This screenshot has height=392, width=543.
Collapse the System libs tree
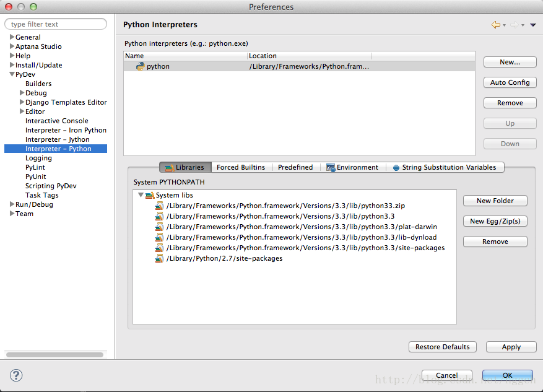[x=141, y=195]
